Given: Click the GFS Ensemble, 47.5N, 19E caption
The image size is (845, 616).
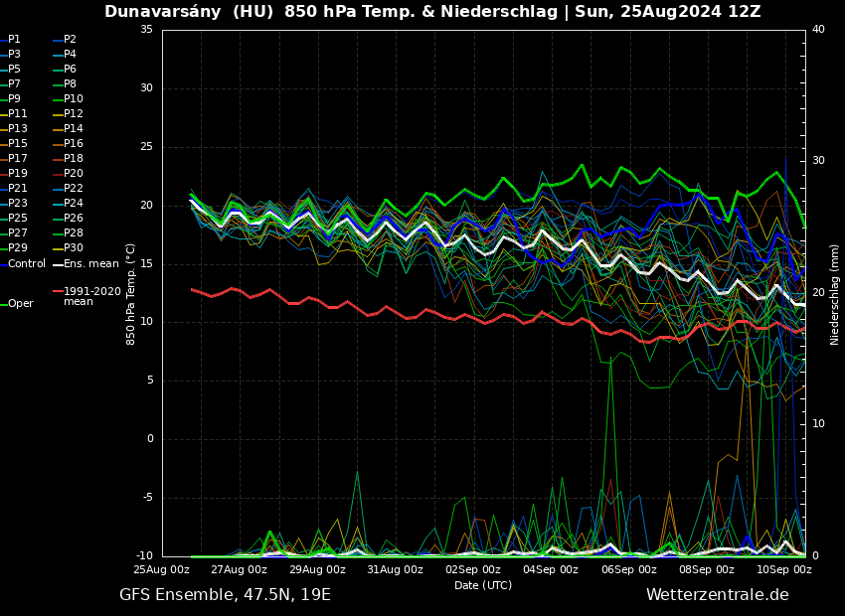Looking at the screenshot, I should click(225, 595).
